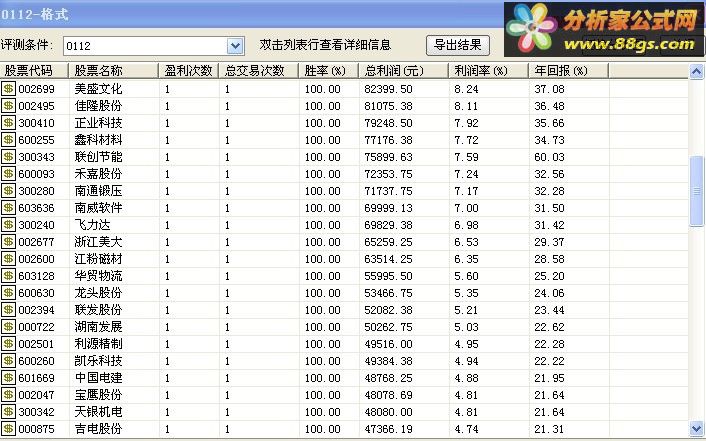Viewport: 706px width, 441px height.
Task: Click total profit value 82399.50
Action: tap(388, 89)
